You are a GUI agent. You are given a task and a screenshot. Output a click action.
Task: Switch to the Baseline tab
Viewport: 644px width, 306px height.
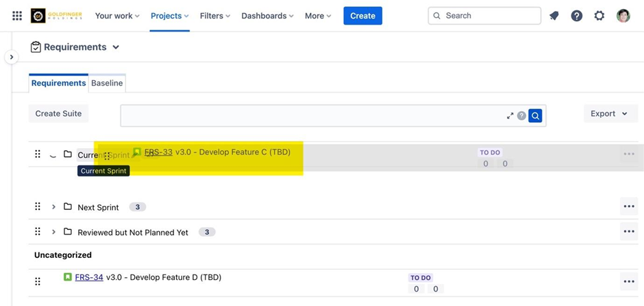(x=107, y=83)
